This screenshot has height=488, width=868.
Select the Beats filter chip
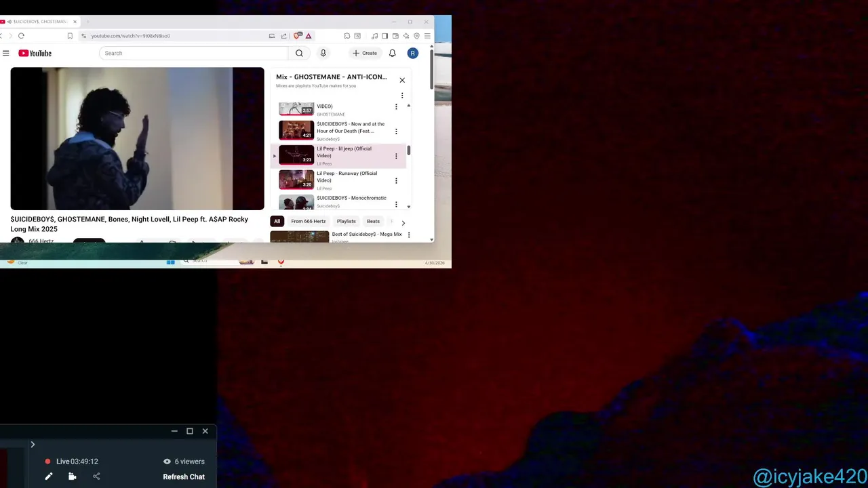coord(373,221)
